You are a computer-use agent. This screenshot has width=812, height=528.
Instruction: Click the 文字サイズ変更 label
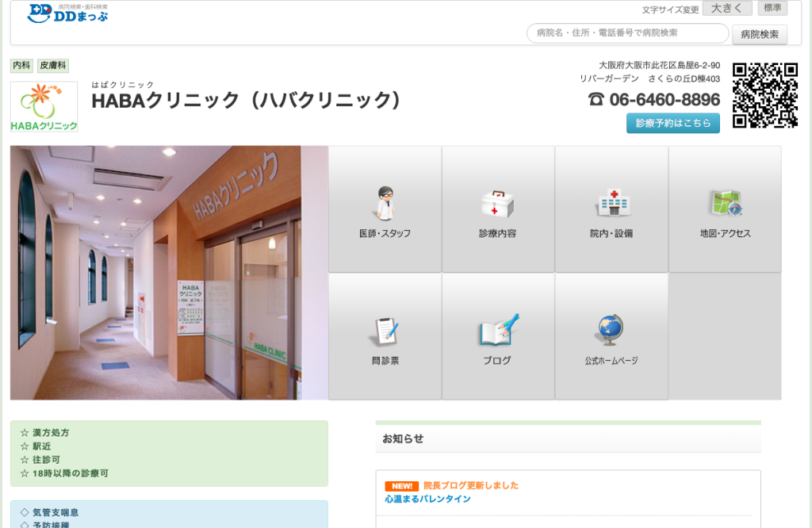(x=670, y=10)
